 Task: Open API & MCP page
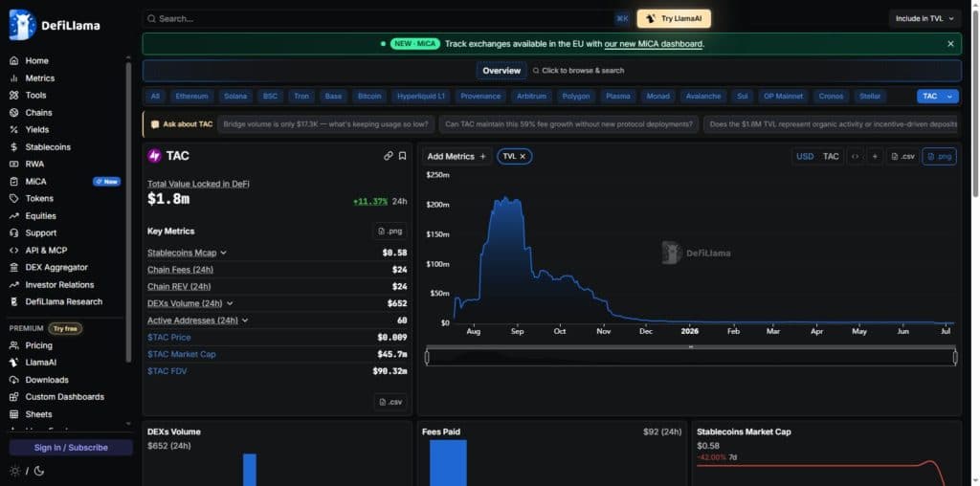point(46,250)
